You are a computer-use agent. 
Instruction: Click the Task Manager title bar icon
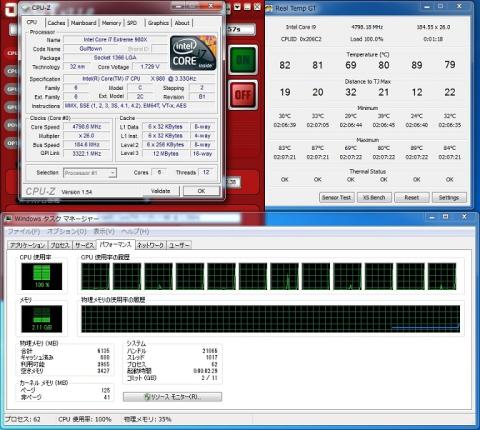9,219
